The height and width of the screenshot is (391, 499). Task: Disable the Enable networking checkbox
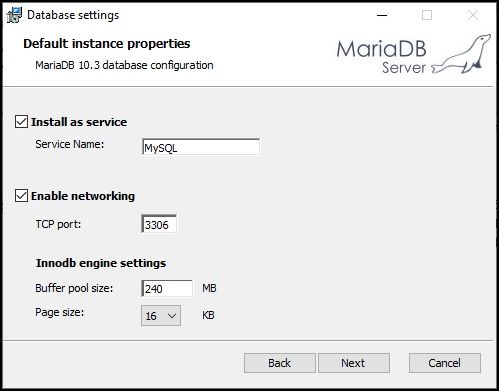coord(21,196)
